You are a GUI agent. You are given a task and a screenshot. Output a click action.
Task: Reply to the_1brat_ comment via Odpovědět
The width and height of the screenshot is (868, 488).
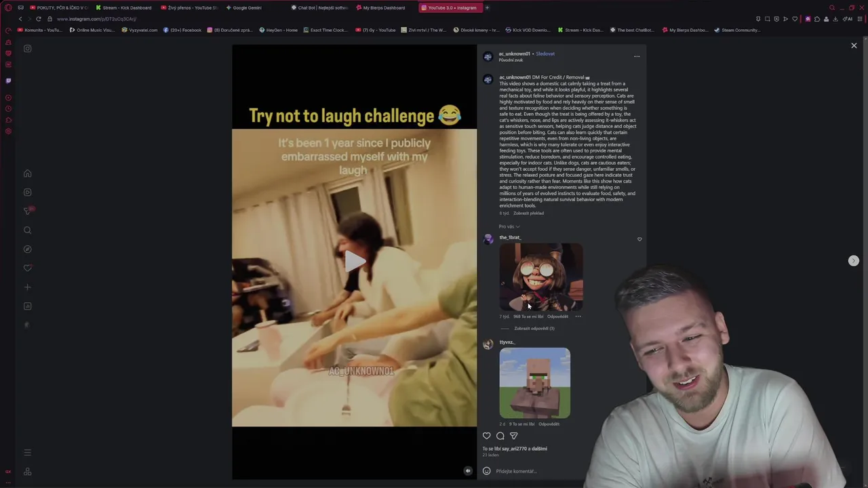tap(557, 317)
